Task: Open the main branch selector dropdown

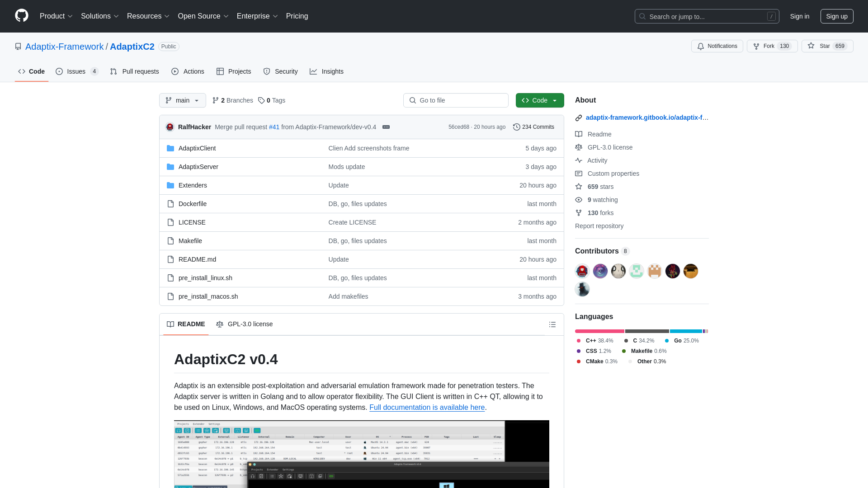Action: tap(183, 100)
